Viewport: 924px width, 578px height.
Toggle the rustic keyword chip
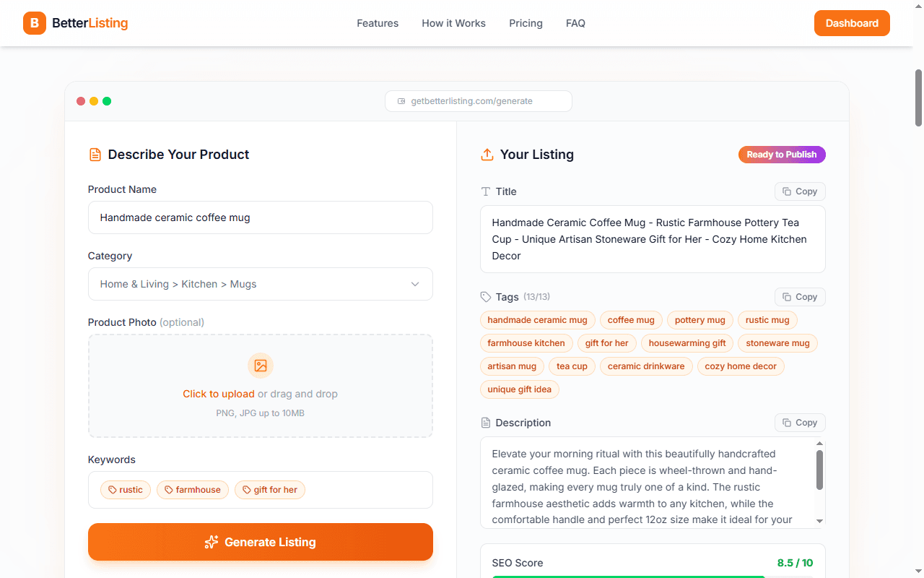[x=126, y=489]
